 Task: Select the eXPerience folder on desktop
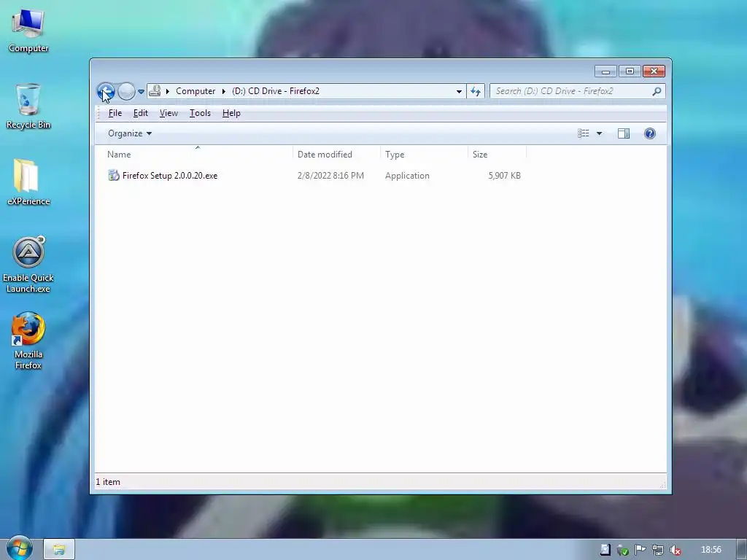click(x=28, y=182)
